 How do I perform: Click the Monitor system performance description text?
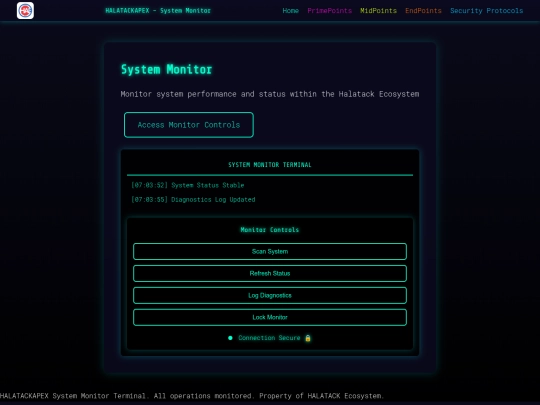(x=270, y=94)
